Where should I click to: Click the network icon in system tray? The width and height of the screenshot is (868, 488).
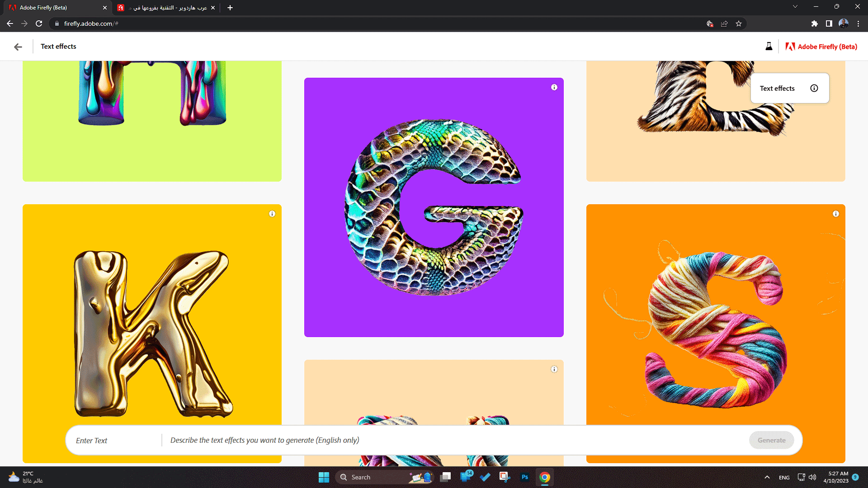(801, 477)
